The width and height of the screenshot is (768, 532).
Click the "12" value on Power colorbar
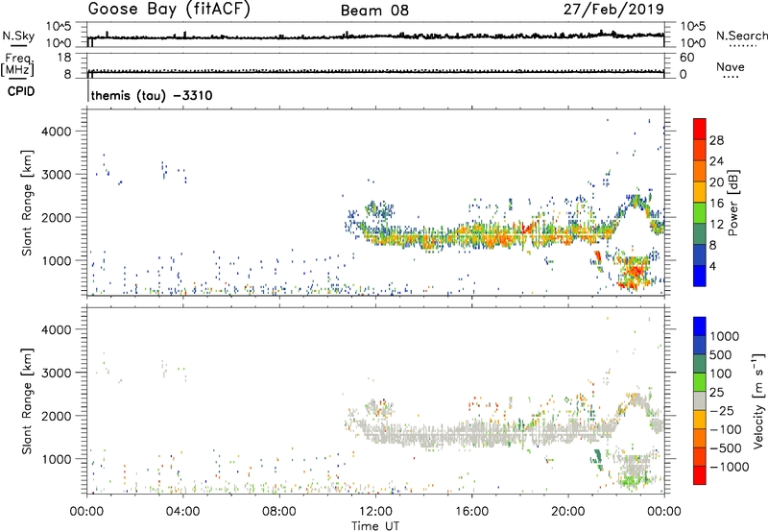[x=716, y=225]
